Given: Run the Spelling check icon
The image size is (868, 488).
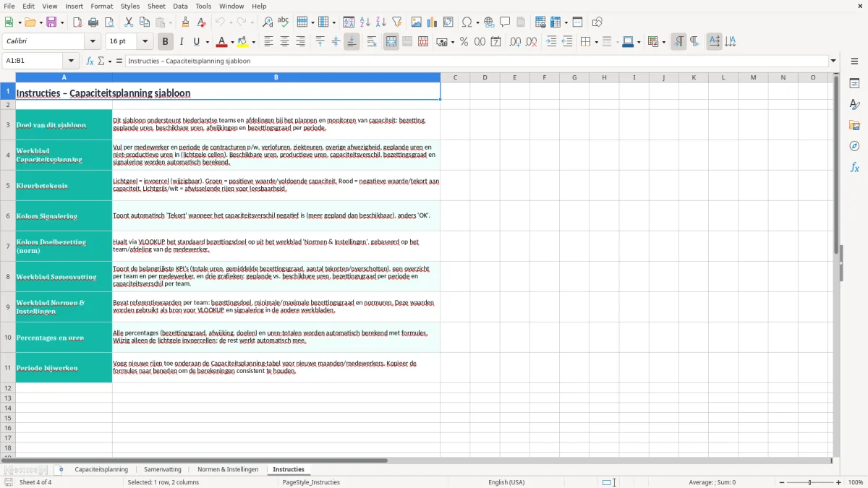Looking at the screenshot, I should (283, 22).
